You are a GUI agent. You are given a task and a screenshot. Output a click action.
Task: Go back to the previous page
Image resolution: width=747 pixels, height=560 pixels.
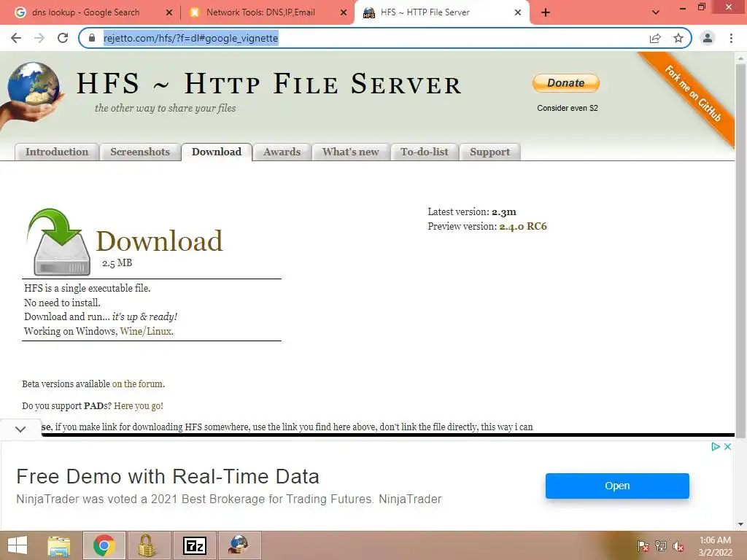point(16,38)
